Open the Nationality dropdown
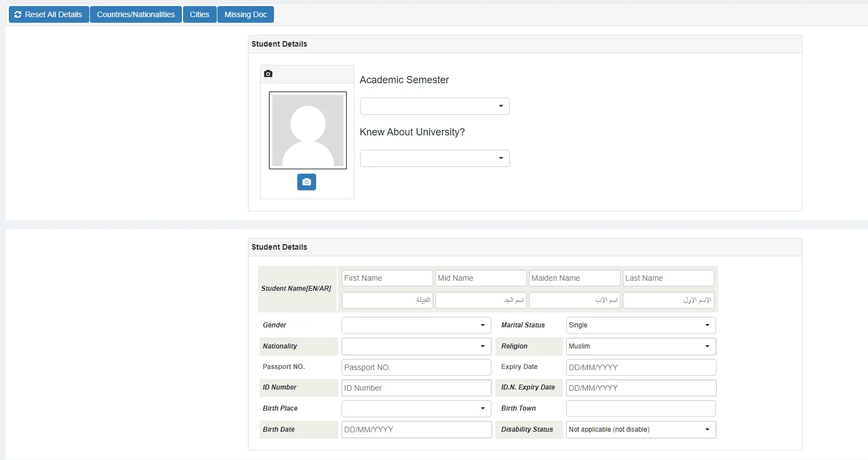Viewport: 868px width, 460px height. click(417, 346)
